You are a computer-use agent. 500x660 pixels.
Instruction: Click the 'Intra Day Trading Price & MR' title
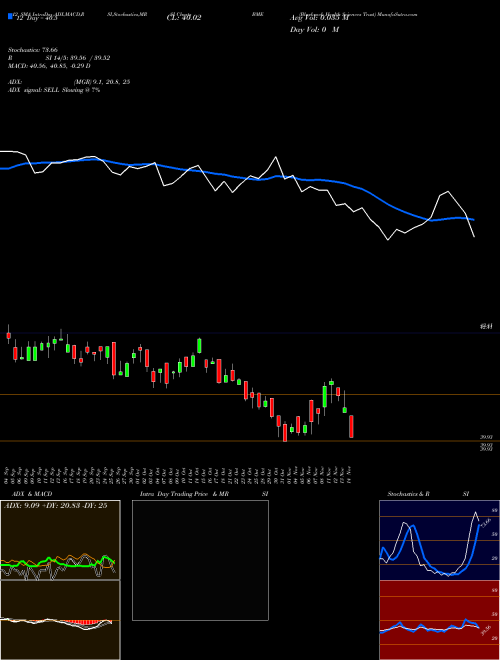coord(184,494)
